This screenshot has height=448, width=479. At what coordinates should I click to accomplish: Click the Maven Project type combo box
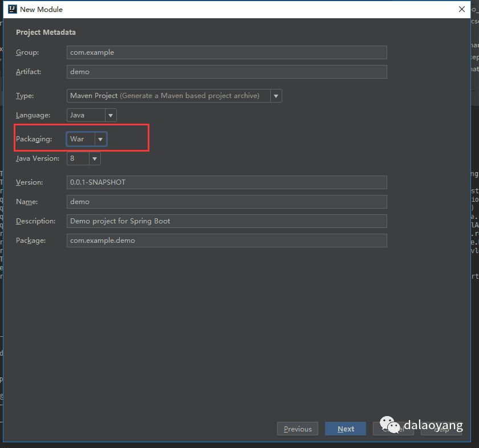coord(174,96)
